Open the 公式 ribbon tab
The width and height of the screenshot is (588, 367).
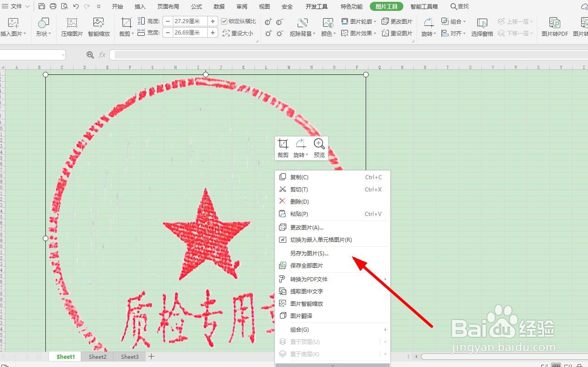pos(196,6)
